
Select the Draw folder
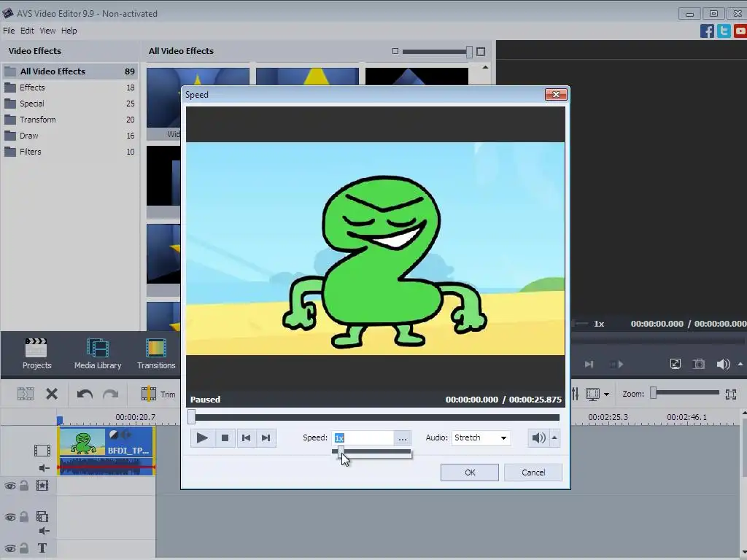(x=70, y=136)
